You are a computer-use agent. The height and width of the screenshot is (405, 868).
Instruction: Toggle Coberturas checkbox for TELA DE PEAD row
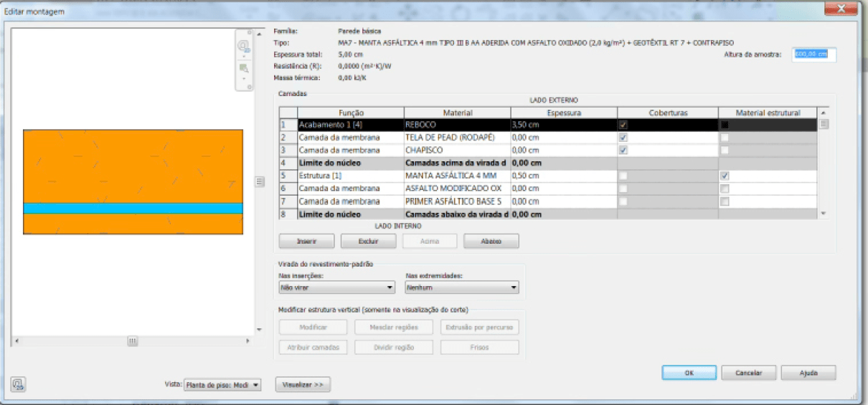(x=623, y=138)
